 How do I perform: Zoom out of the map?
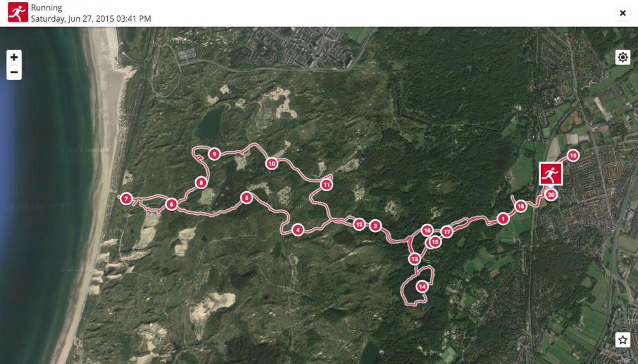(14, 73)
